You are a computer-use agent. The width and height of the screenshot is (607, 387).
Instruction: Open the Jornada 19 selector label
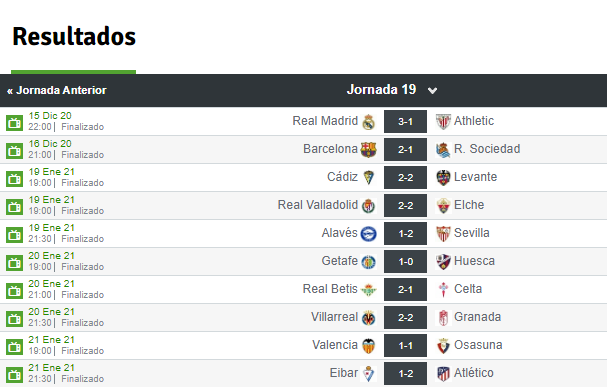pyautogui.click(x=381, y=89)
